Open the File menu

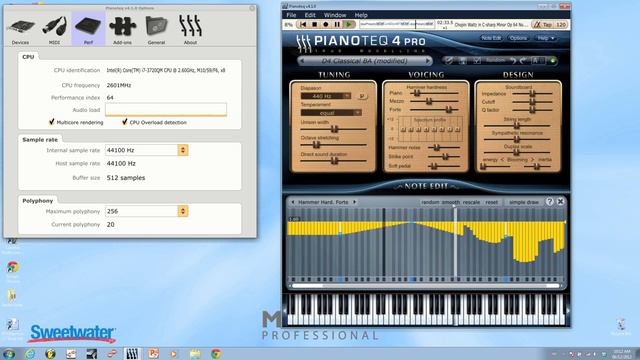291,15
